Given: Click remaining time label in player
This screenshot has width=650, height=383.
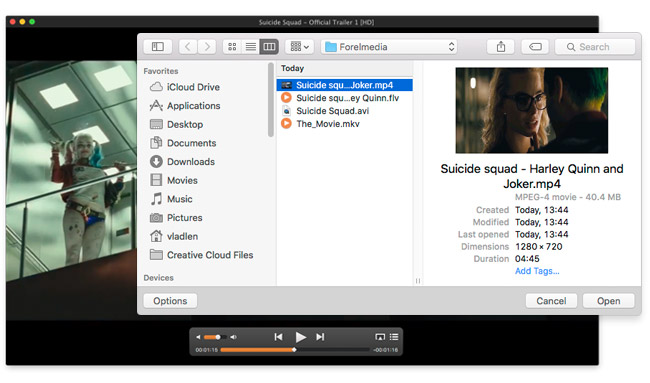Looking at the screenshot, I should (x=385, y=350).
